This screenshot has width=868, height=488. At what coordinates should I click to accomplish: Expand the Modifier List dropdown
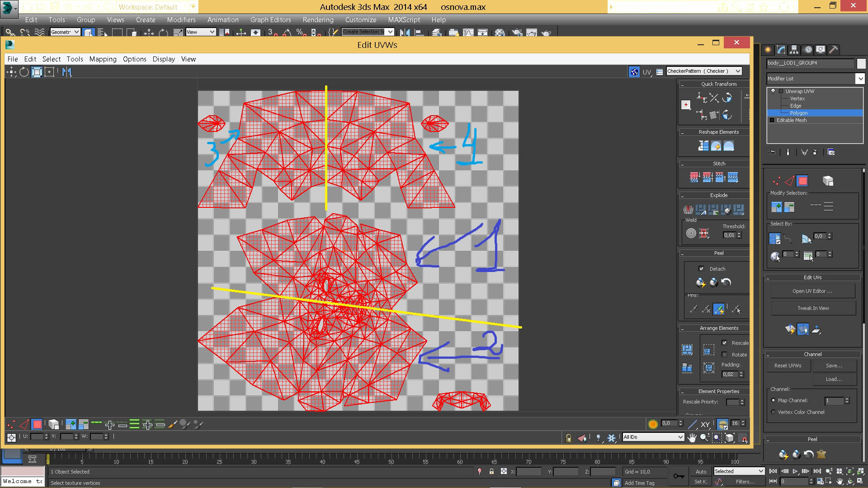(x=859, y=79)
